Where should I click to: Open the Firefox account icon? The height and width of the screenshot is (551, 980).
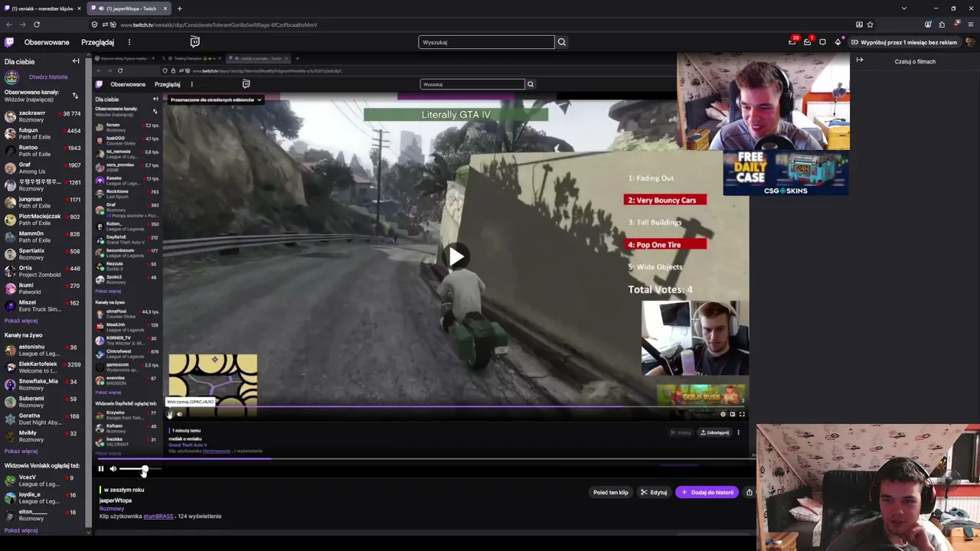click(x=928, y=24)
